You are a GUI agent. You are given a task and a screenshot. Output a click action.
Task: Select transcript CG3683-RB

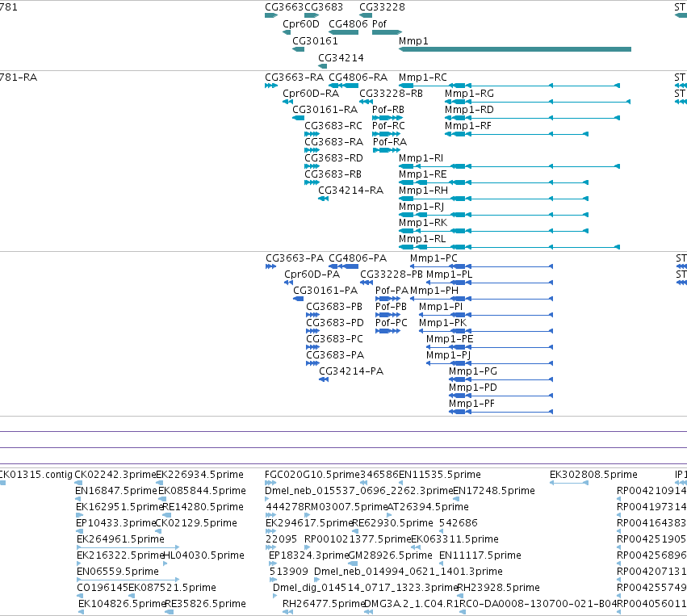pos(312,182)
